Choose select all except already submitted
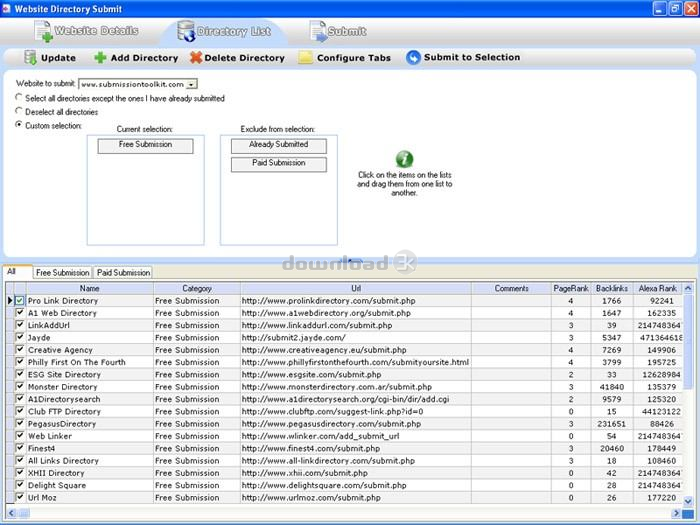700x525 pixels. pyautogui.click(x=19, y=97)
